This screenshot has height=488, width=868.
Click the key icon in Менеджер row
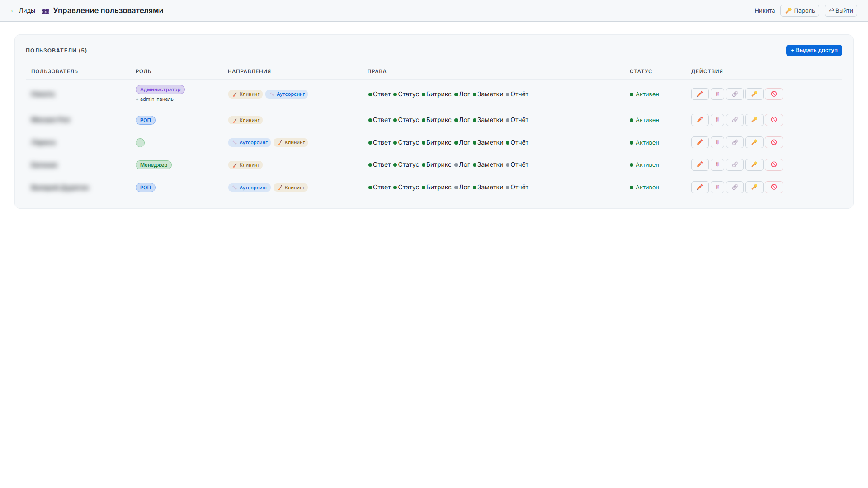(x=755, y=164)
